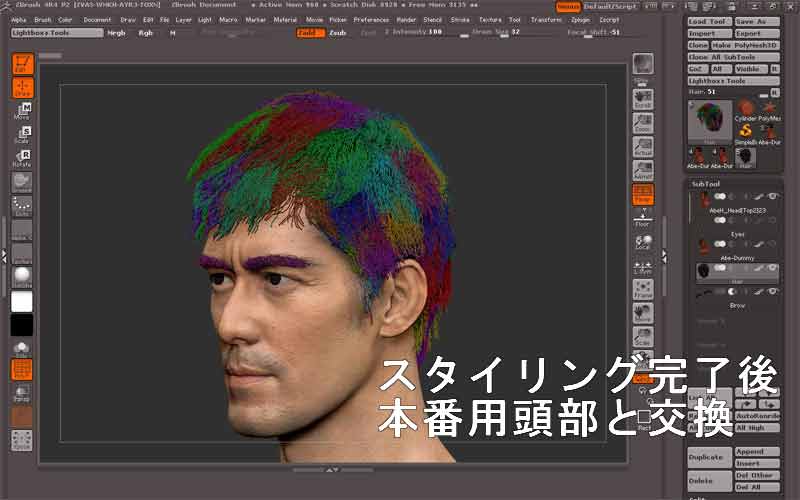Viewport: 800px width, 500px height.
Task: Expand the left tray divider arrows
Action: point(4,257)
